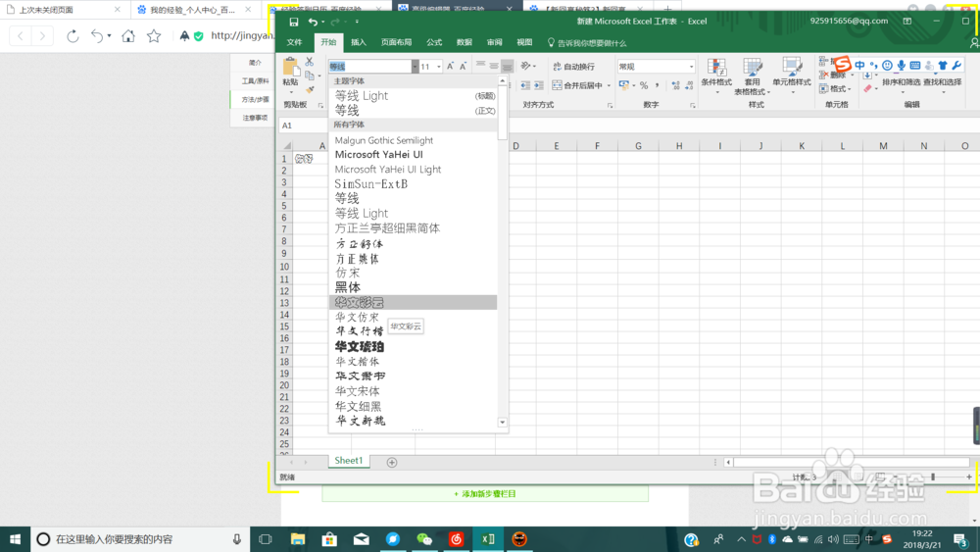
Task: Switch to Review (审阅) tab
Action: pyautogui.click(x=494, y=42)
